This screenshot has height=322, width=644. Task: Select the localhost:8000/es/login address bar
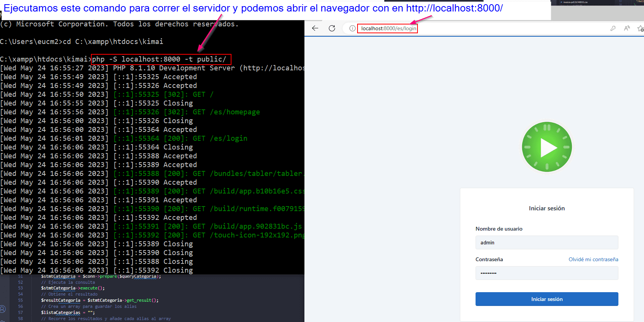click(x=388, y=28)
